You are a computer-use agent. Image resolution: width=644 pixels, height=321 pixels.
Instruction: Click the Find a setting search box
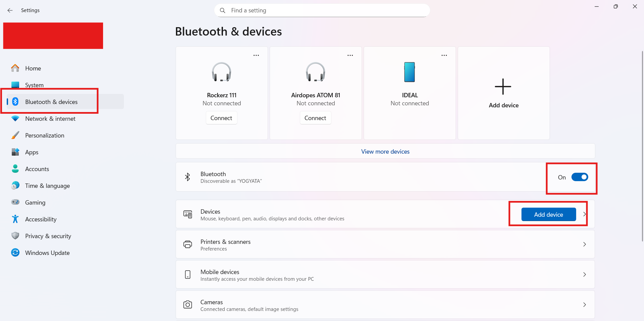(322, 10)
